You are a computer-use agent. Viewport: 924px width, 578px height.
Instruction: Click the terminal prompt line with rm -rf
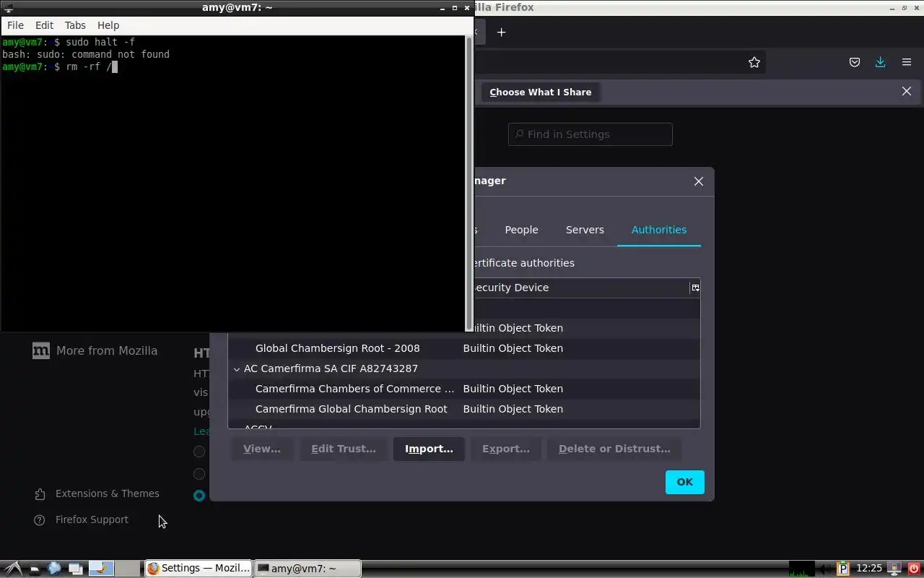(x=60, y=66)
